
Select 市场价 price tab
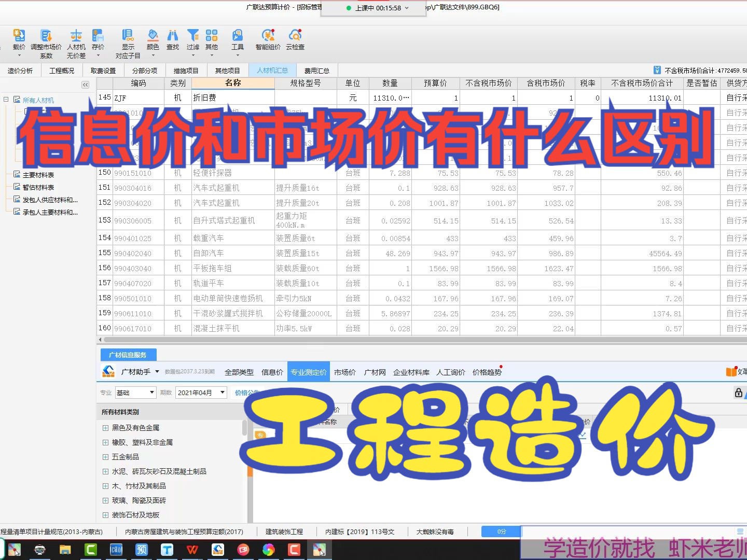(345, 372)
